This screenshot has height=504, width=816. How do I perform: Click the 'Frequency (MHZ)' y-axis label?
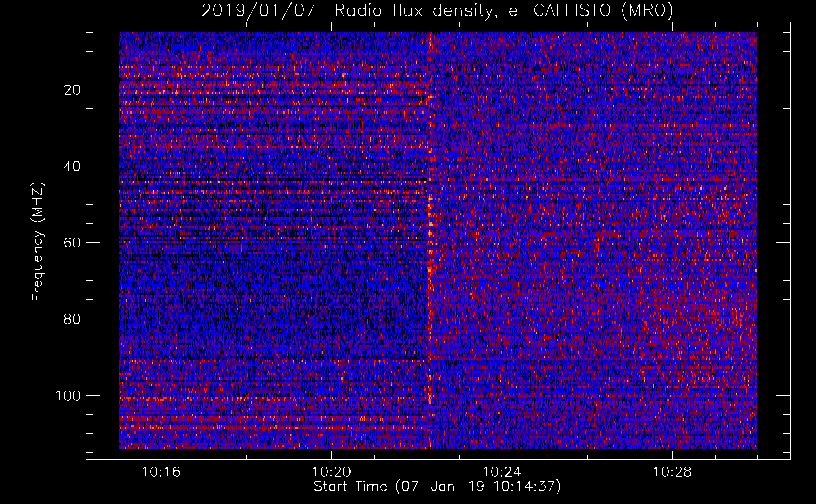pyautogui.click(x=38, y=241)
